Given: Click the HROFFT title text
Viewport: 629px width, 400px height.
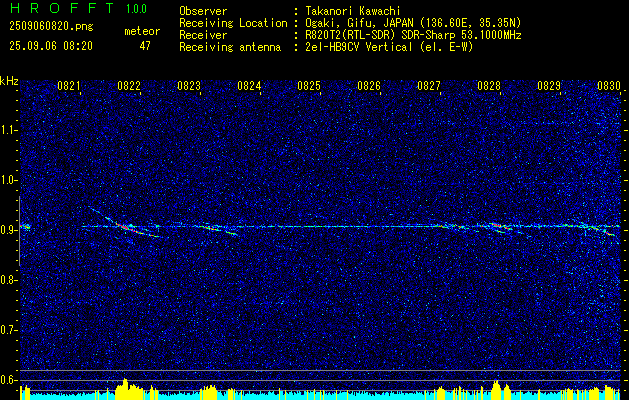Looking at the screenshot, I should pos(63,8).
